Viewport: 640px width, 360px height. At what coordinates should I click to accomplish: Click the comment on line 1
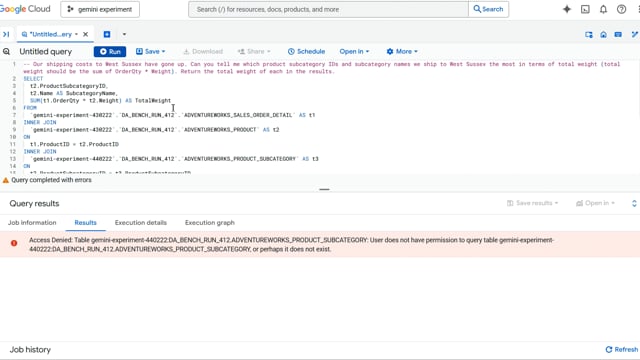coord(322,68)
